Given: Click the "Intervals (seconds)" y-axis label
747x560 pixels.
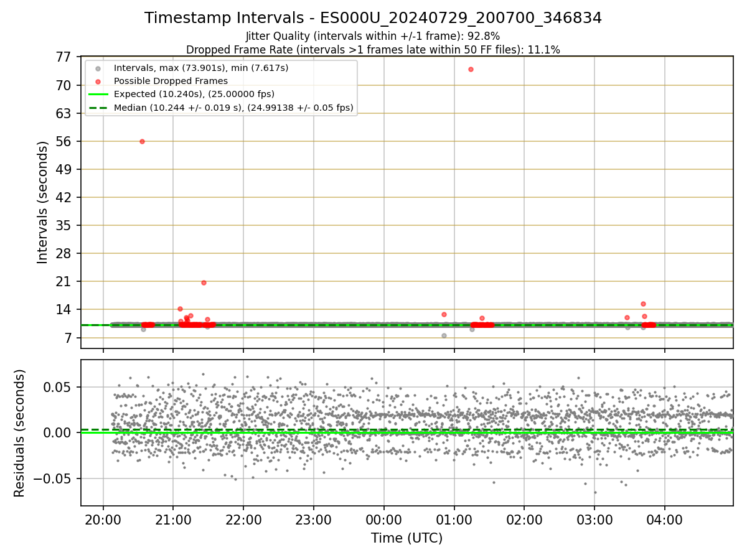Looking at the screenshot, I should [42, 202].
